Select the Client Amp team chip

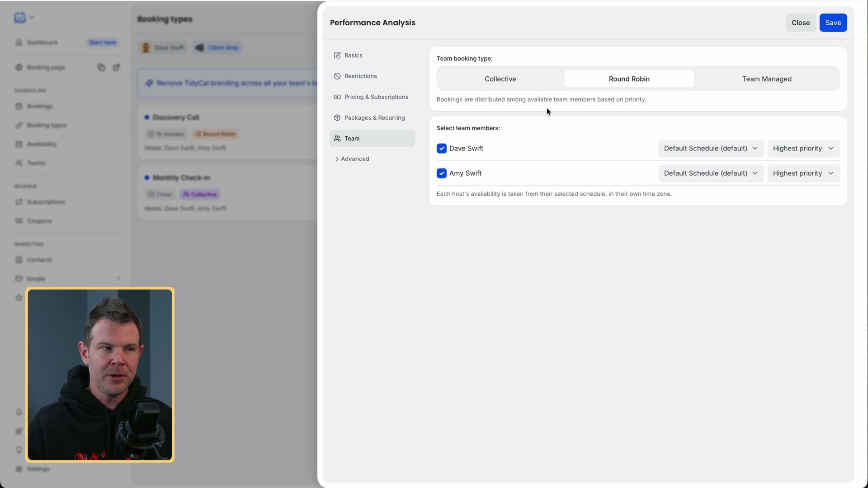(x=217, y=47)
